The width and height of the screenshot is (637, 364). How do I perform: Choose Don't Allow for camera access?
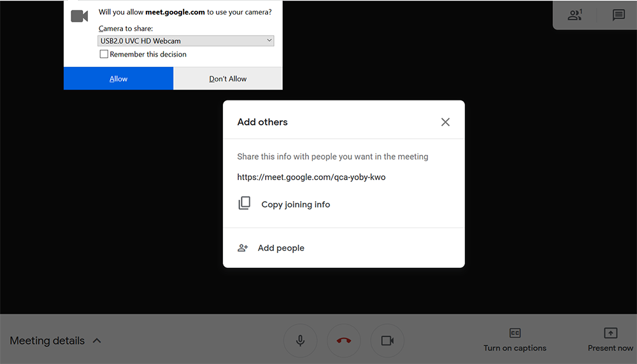(x=228, y=78)
